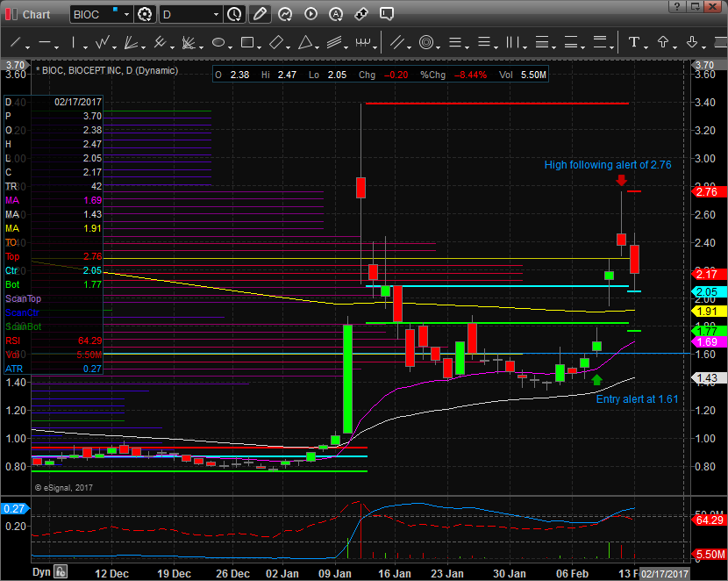Click the studies chart-line icon
This screenshot has width=728, height=581.
(x=285, y=14)
